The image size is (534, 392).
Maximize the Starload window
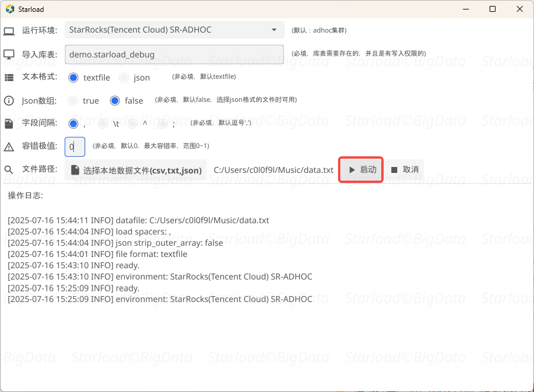point(493,9)
